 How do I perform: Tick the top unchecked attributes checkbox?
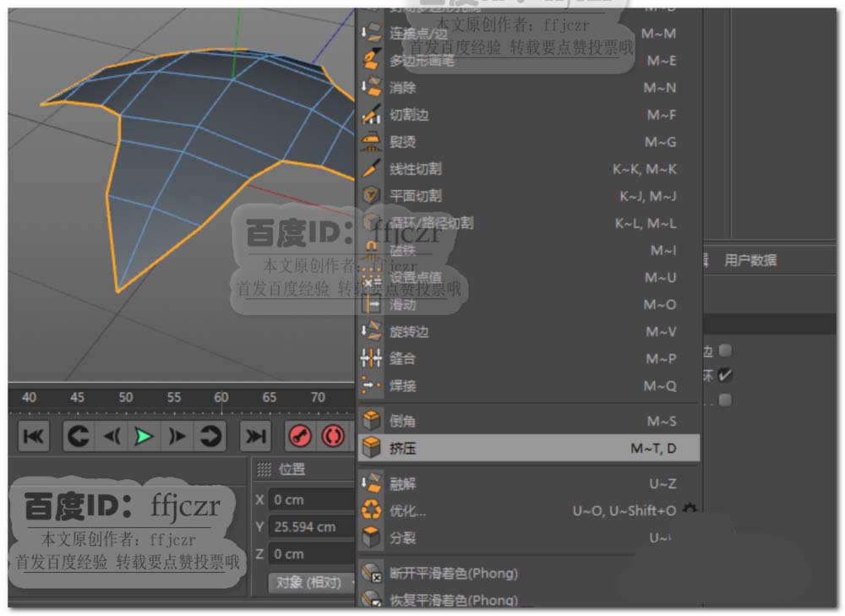click(x=725, y=350)
